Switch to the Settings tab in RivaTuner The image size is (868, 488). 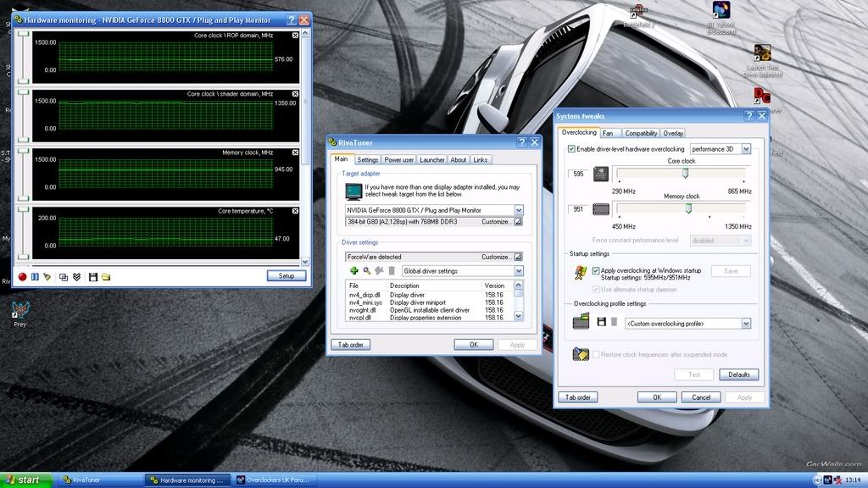[368, 160]
